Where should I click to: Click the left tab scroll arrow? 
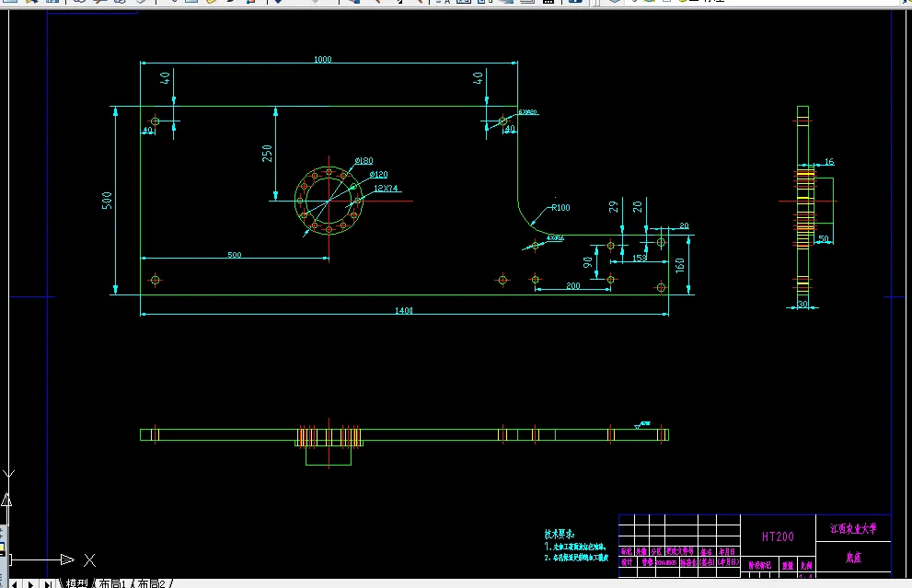point(15,584)
